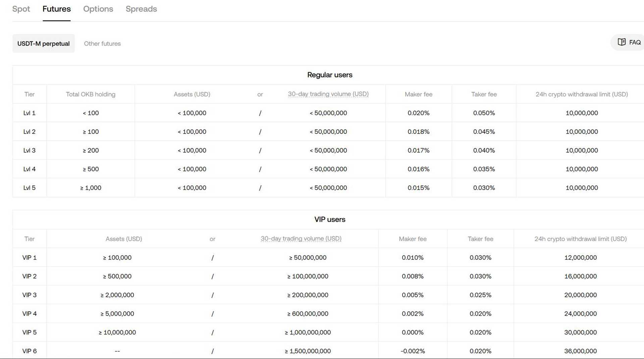Select the VIP 1 tier cell
644x359 pixels.
tap(30, 258)
